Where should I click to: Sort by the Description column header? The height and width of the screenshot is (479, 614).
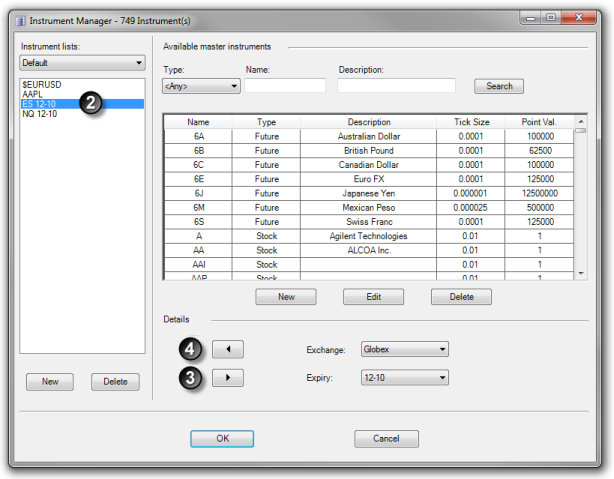click(368, 122)
